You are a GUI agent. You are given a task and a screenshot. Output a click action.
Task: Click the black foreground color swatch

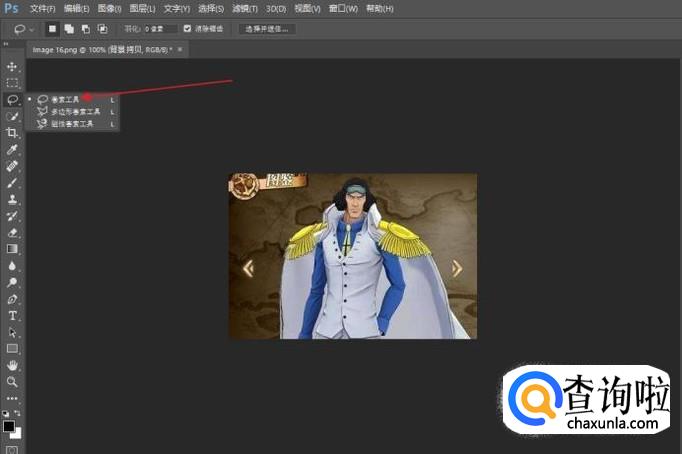click(x=8, y=426)
